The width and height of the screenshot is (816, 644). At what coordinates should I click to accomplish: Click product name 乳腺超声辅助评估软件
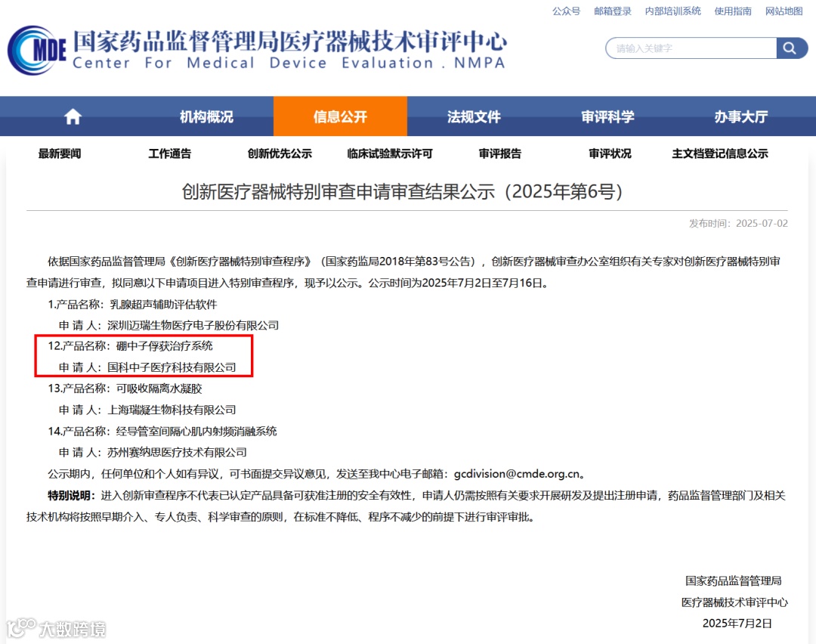[163, 305]
